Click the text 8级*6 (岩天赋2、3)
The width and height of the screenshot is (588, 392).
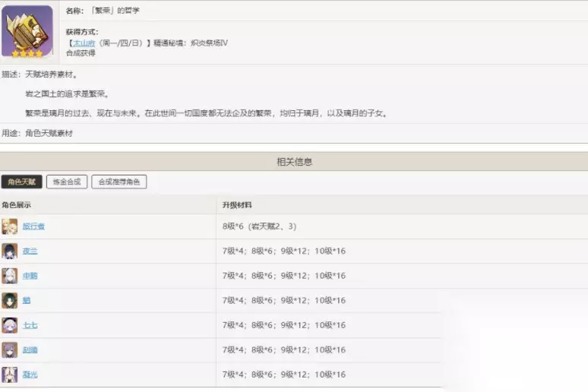click(260, 226)
